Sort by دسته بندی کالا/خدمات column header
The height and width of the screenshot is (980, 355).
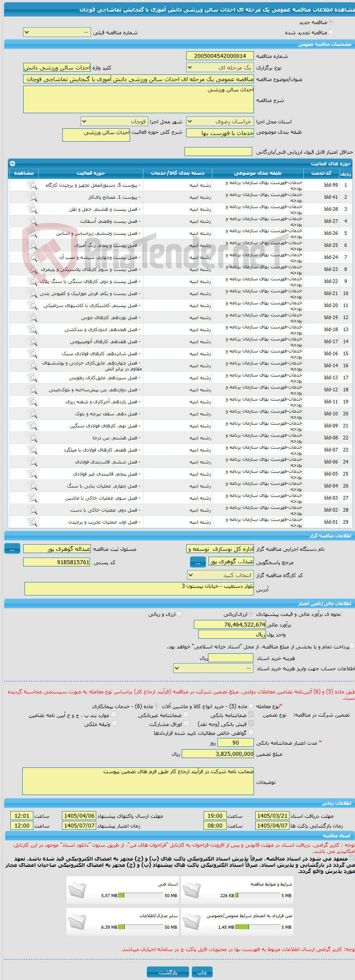(x=178, y=173)
